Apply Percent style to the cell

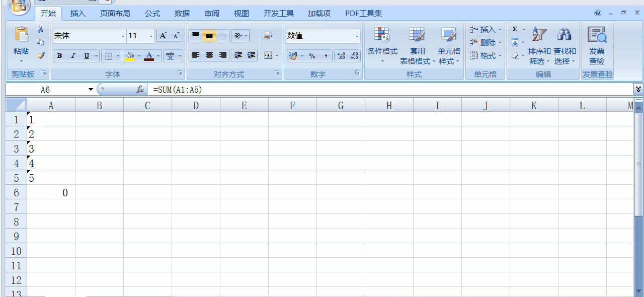(x=312, y=55)
